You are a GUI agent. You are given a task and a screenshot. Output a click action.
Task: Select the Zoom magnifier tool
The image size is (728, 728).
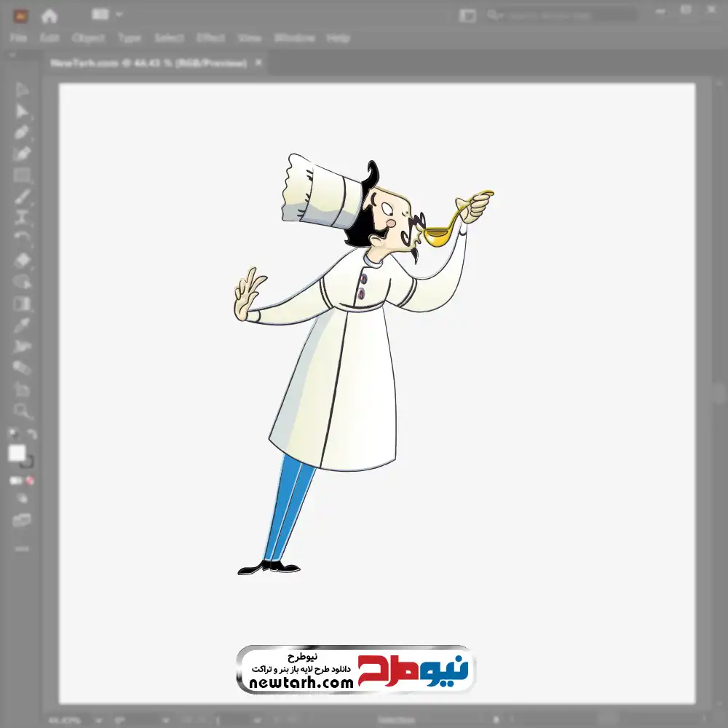click(x=23, y=411)
